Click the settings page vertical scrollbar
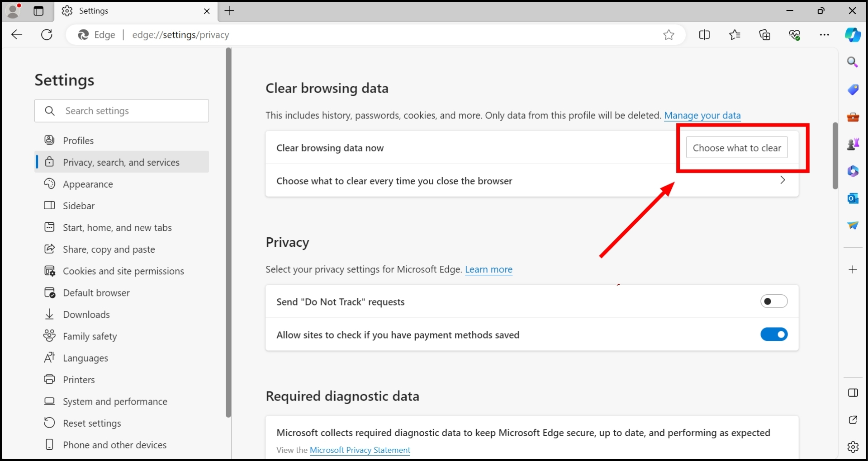The height and width of the screenshot is (461, 868). pyautogui.click(x=835, y=156)
